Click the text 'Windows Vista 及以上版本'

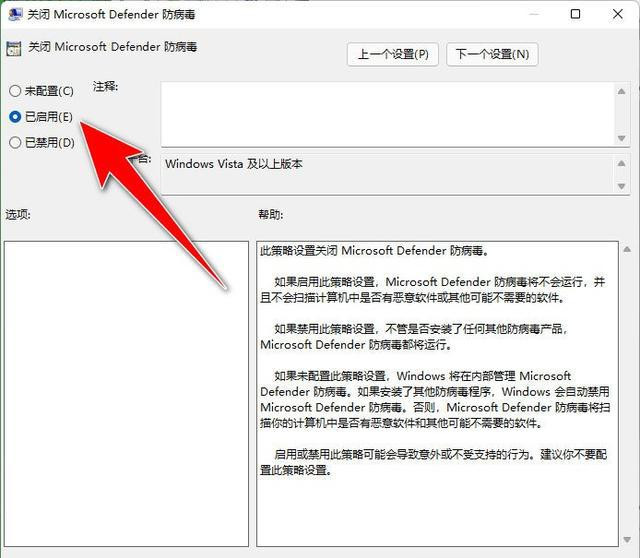234,164
